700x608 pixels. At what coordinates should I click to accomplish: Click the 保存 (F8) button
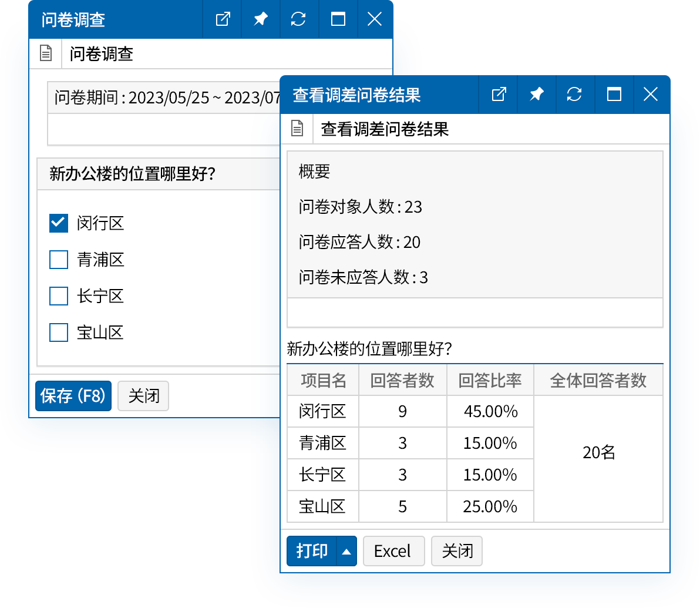pos(73,396)
